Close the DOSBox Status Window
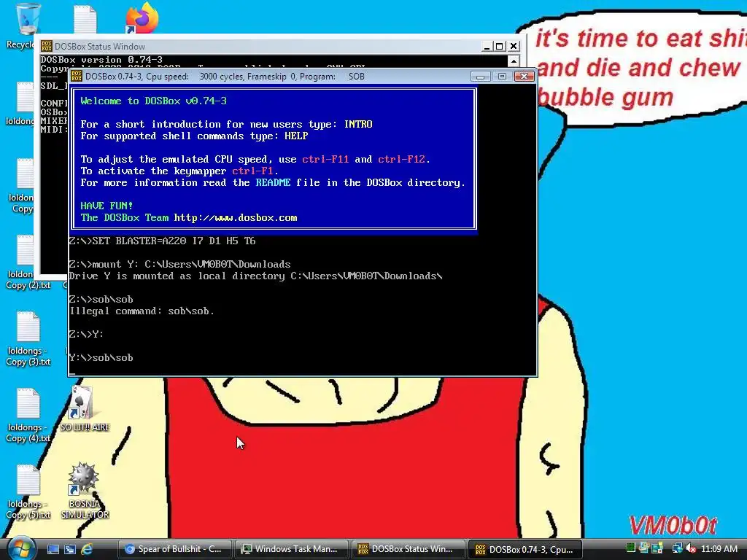The image size is (747, 560). tap(513, 46)
